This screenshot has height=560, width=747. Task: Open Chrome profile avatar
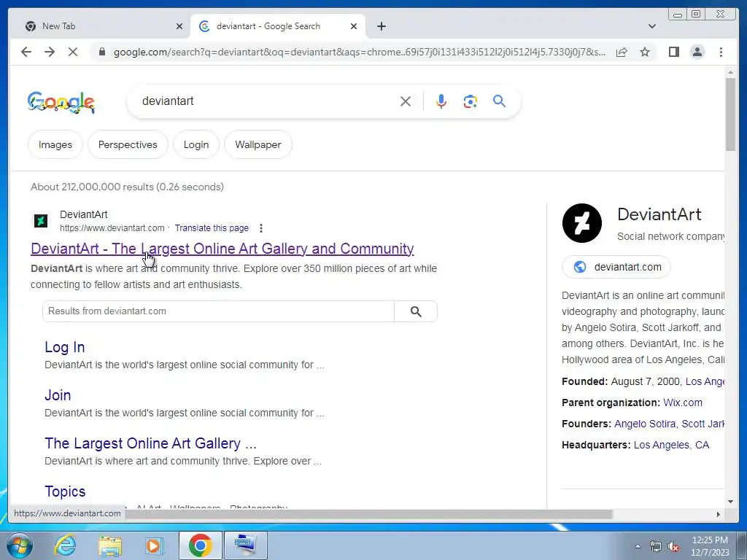coord(697,52)
